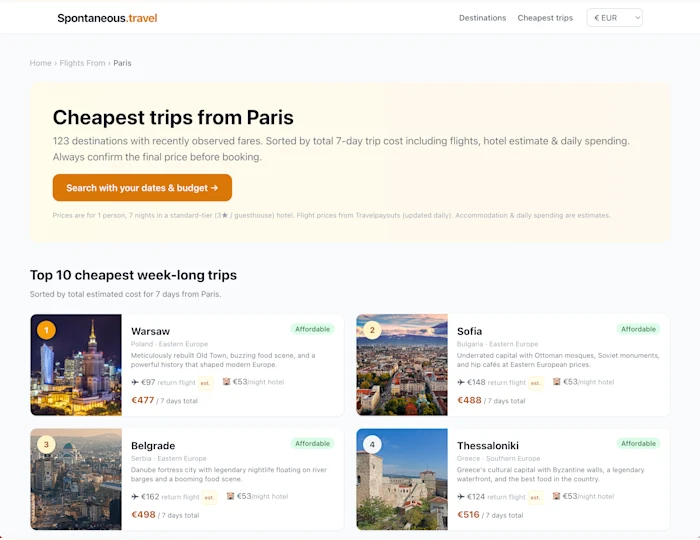Click the Affordable badge on Warsaw card
Image resolution: width=700 pixels, height=540 pixels.
(312, 329)
